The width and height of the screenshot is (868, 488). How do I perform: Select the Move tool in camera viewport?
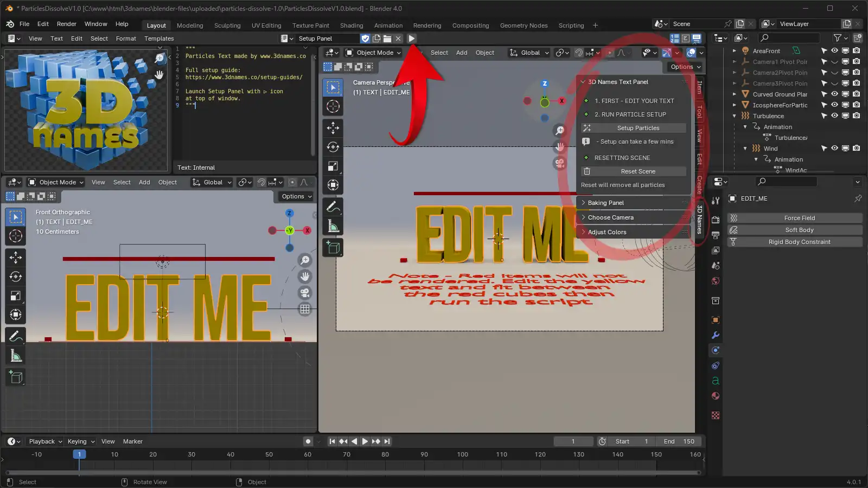[333, 127]
